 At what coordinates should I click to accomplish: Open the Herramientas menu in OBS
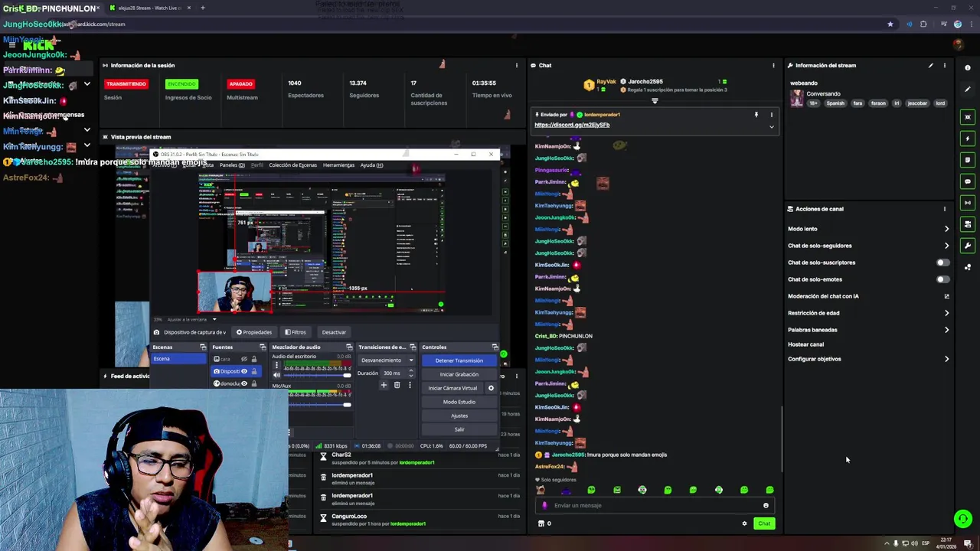[x=338, y=165]
